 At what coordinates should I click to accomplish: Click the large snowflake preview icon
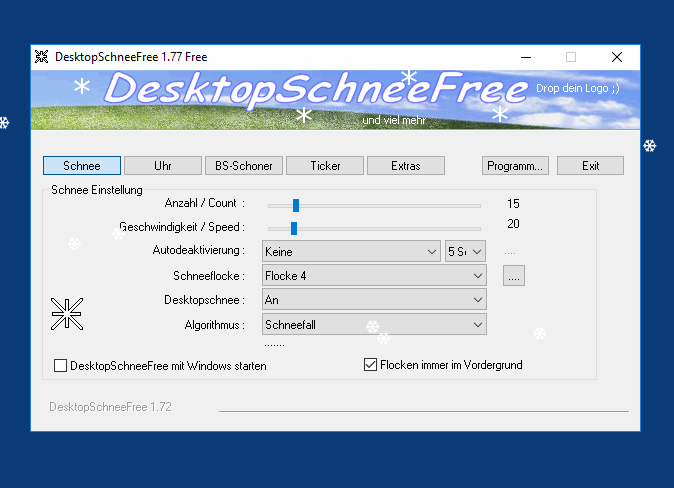(67, 314)
